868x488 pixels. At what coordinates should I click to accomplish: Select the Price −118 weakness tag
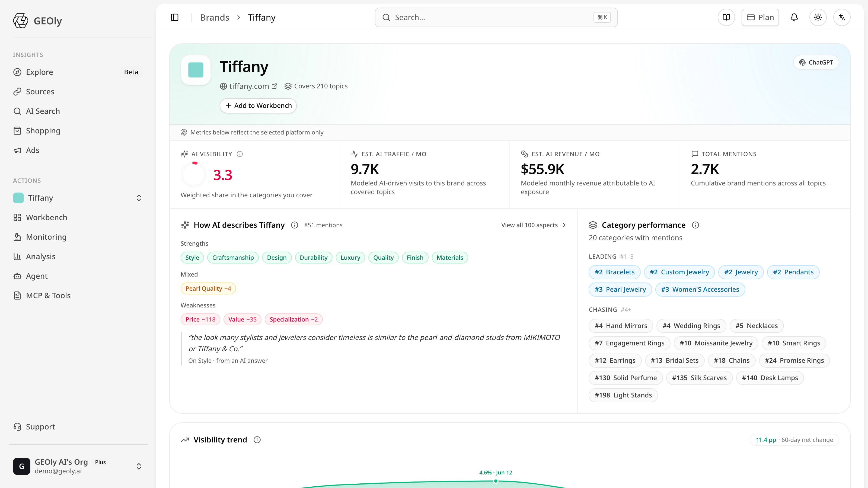click(200, 320)
